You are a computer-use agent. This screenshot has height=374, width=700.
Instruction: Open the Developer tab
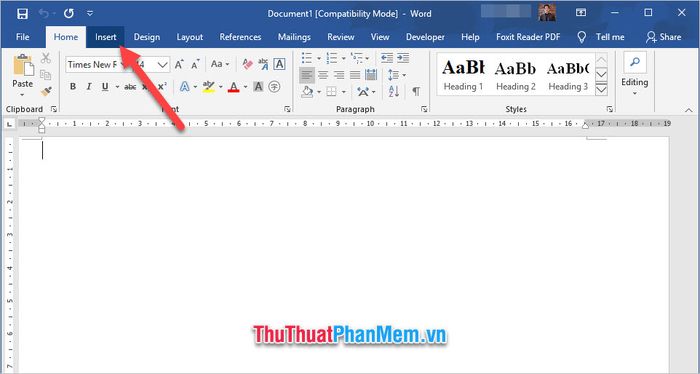point(425,37)
